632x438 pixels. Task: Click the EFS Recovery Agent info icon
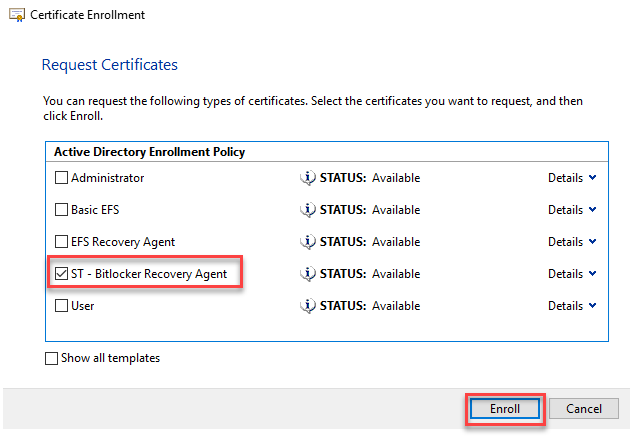tap(308, 242)
